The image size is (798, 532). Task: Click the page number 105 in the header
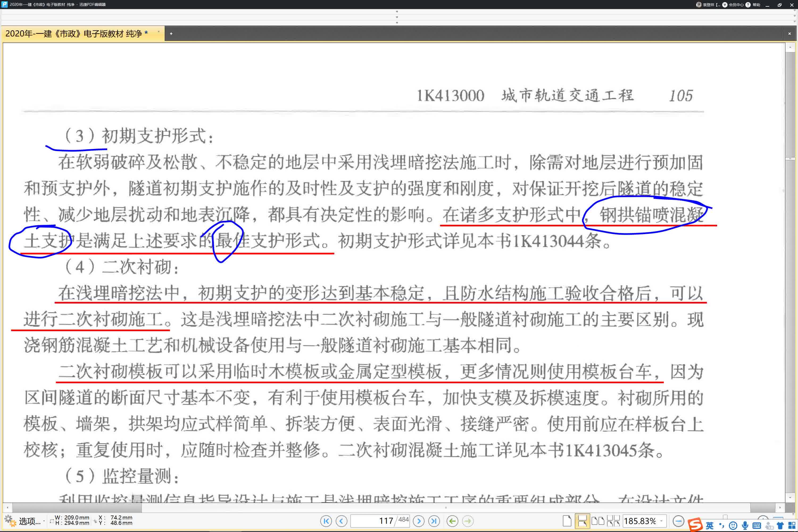[x=681, y=96]
